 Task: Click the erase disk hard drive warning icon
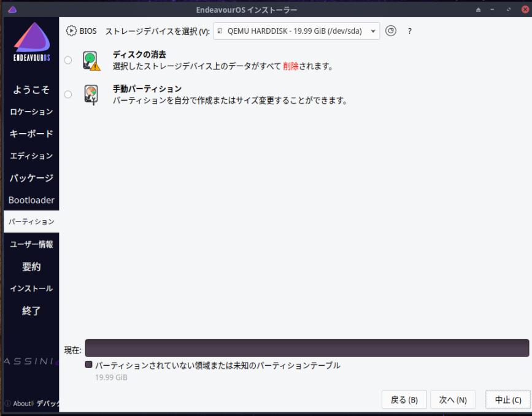point(91,60)
